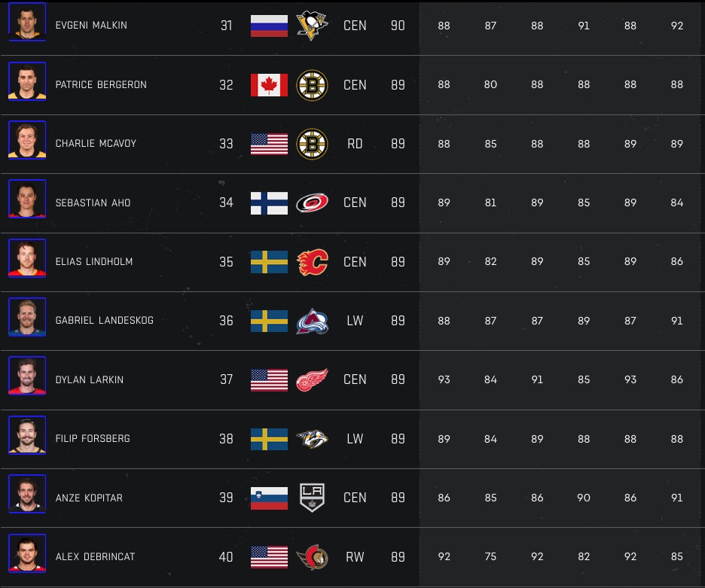Click the Calgary Flames team logo

pyautogui.click(x=312, y=262)
